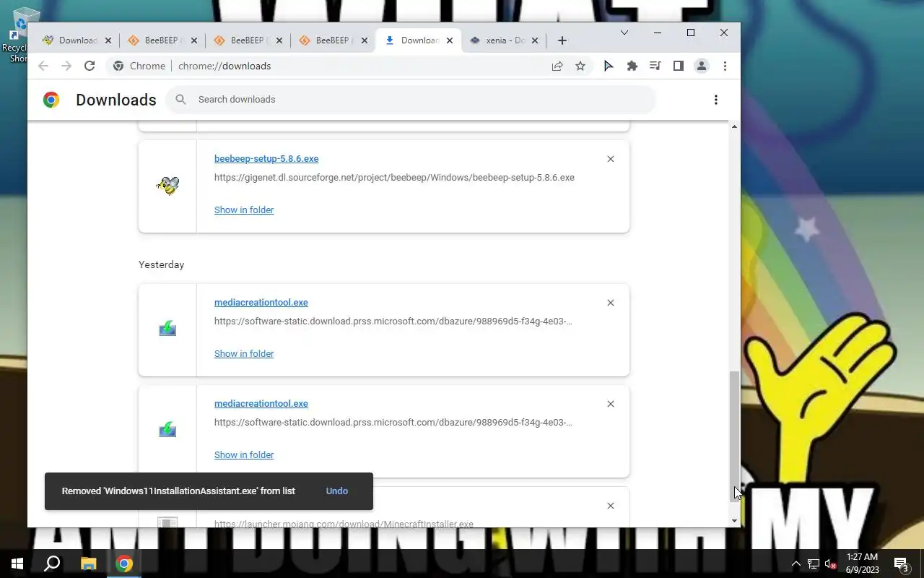Open the Downloads page more-actions menu
The height and width of the screenshot is (578, 924).
716,100
